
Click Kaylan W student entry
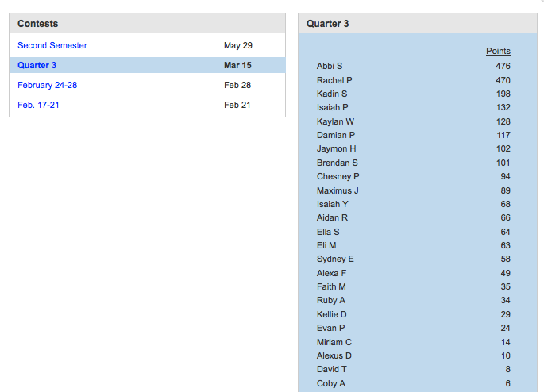pos(335,121)
